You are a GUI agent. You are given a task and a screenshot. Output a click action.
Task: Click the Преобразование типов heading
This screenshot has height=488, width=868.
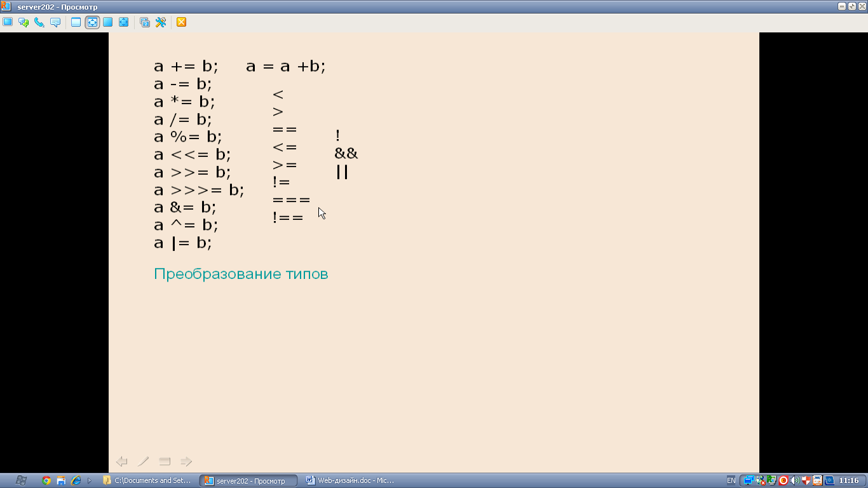click(x=241, y=274)
